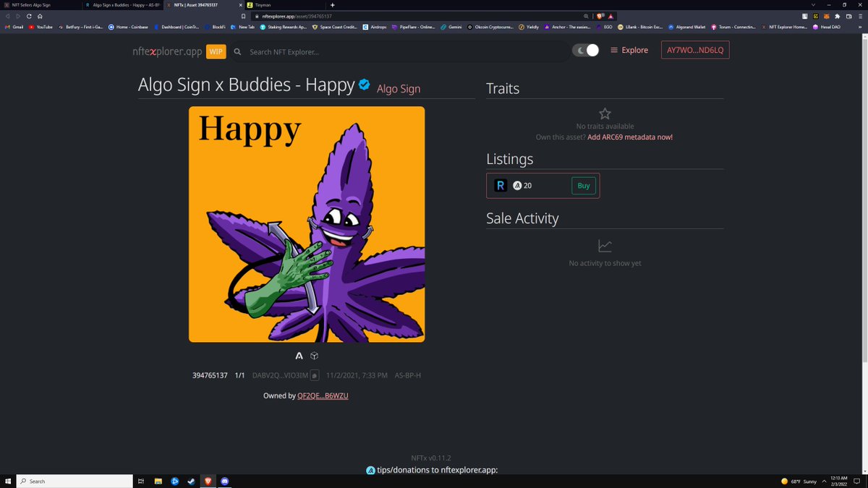868x488 pixels.
Task: Click the chart icon under Sale Activity
Action: tap(605, 246)
